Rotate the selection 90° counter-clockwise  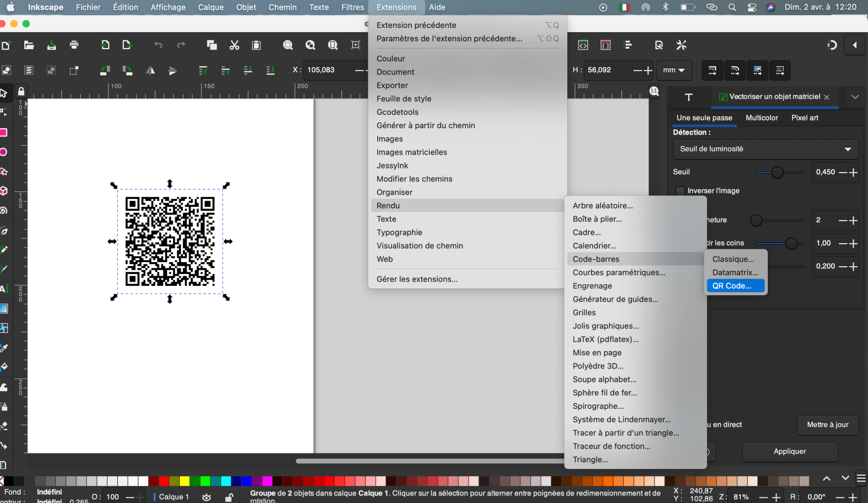(105, 70)
